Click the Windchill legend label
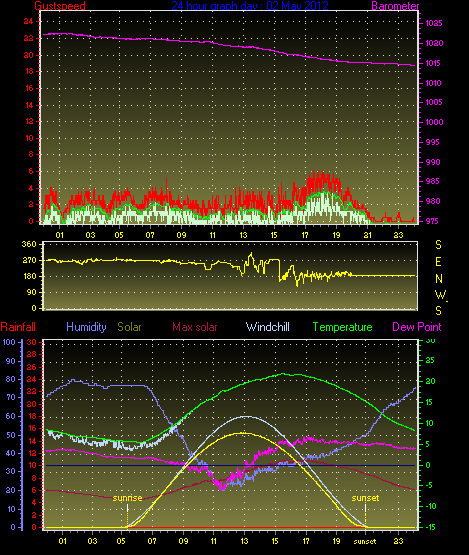 point(268,327)
